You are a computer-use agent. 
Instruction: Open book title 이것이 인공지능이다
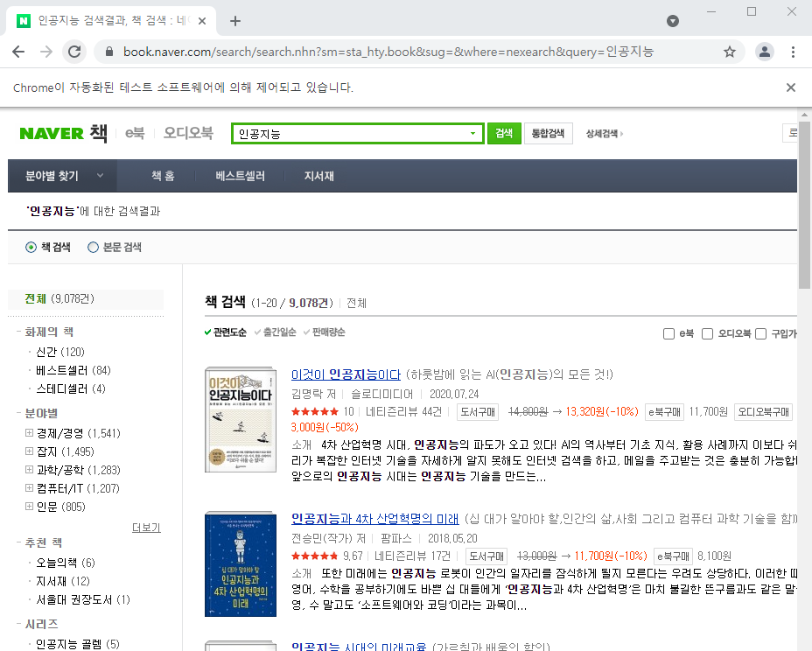(346, 374)
